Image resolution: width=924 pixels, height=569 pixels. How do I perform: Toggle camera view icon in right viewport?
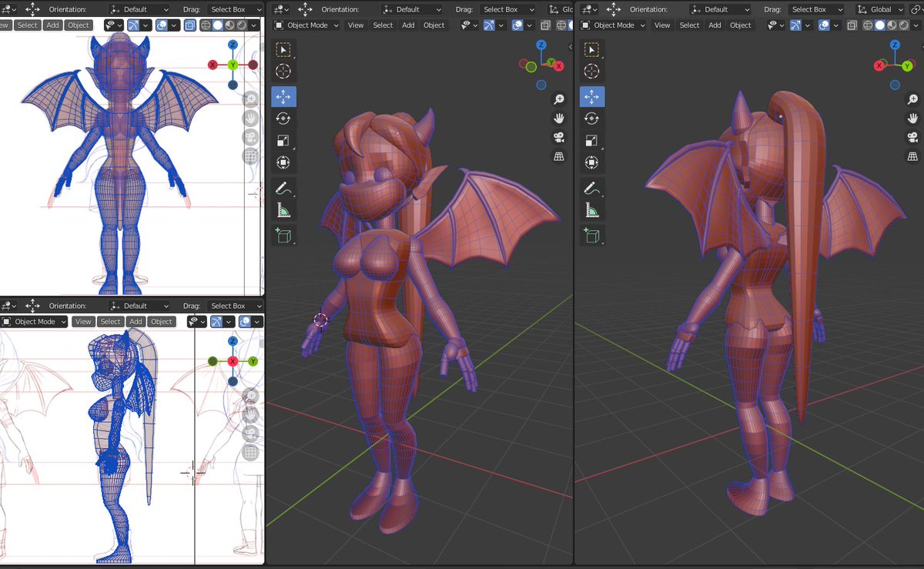[913, 138]
